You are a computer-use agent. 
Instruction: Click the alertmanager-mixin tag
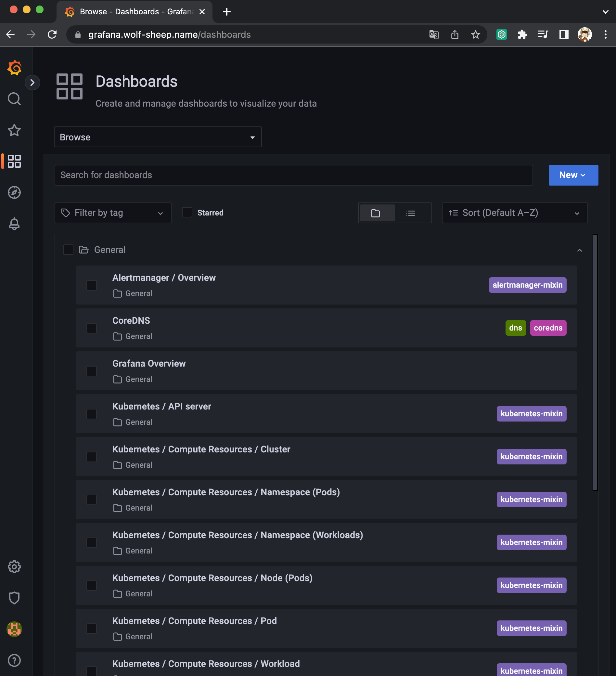click(528, 285)
